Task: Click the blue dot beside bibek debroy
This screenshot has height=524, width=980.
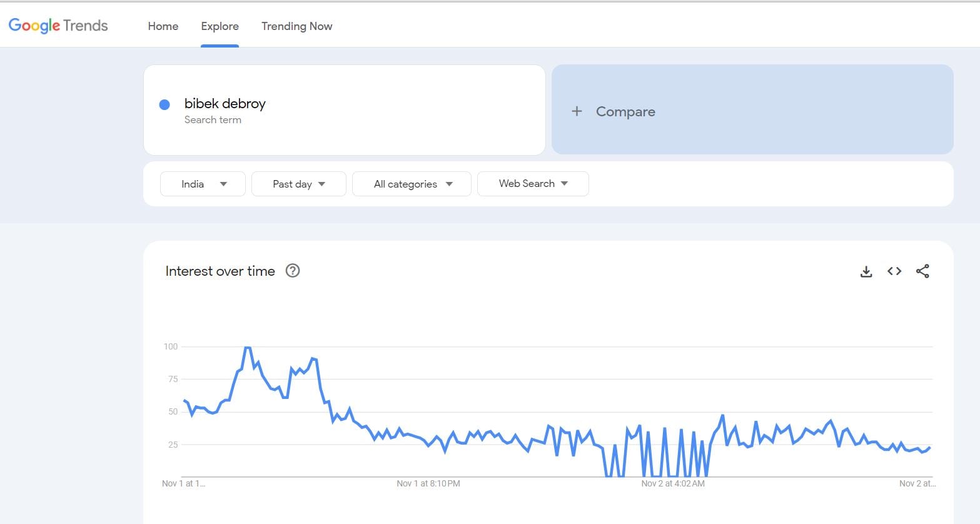Action: click(x=164, y=105)
